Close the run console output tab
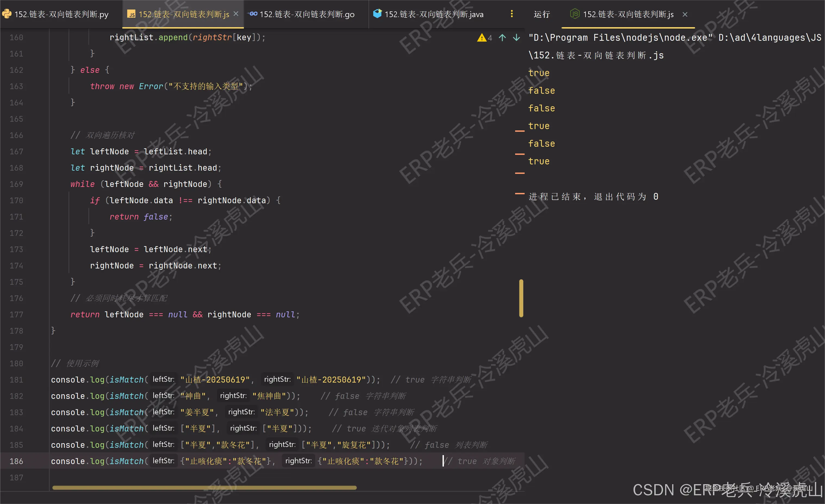825x504 pixels. pyautogui.click(x=685, y=14)
